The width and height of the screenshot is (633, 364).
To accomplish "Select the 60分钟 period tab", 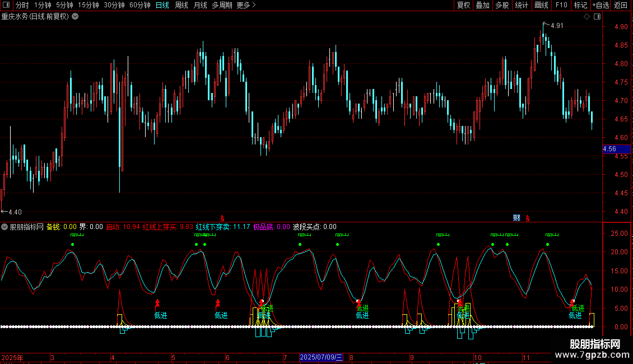I will 139,5.
